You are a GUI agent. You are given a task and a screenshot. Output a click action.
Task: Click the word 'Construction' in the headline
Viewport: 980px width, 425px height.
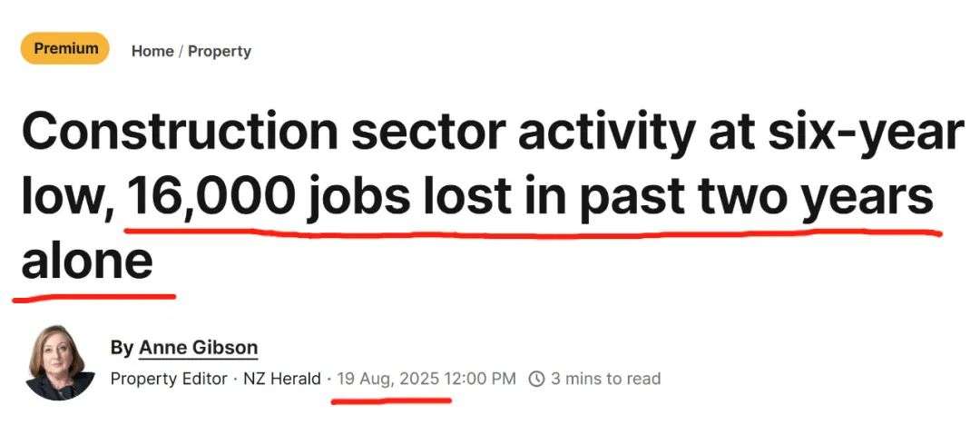[x=179, y=133]
